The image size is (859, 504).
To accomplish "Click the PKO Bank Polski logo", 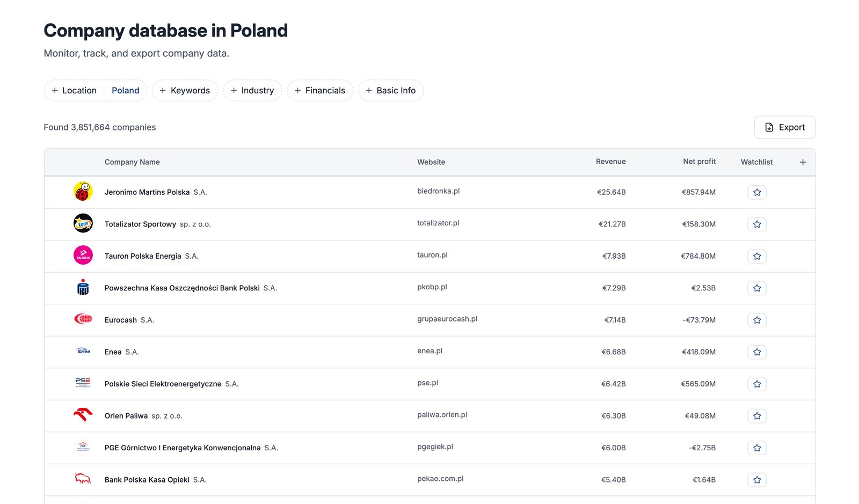I will click(83, 287).
